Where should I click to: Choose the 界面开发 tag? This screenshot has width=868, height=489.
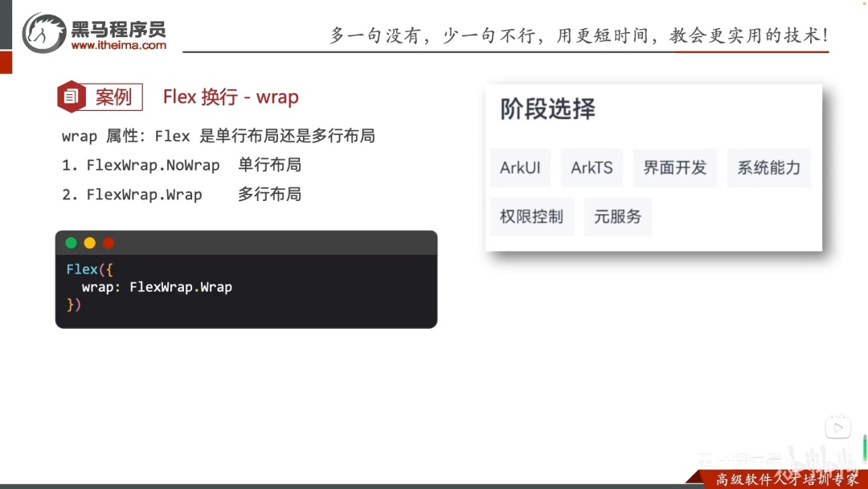coord(675,167)
